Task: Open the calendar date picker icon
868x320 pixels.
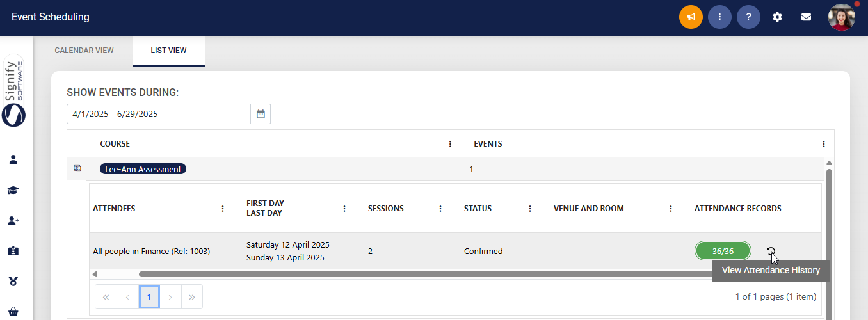Action: [x=261, y=114]
